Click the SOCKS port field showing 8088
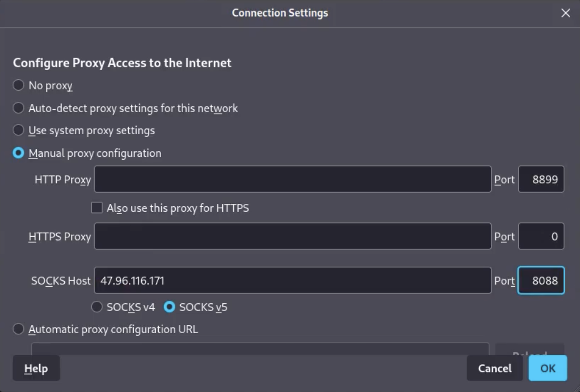Image resolution: width=580 pixels, height=392 pixels. tap(541, 280)
